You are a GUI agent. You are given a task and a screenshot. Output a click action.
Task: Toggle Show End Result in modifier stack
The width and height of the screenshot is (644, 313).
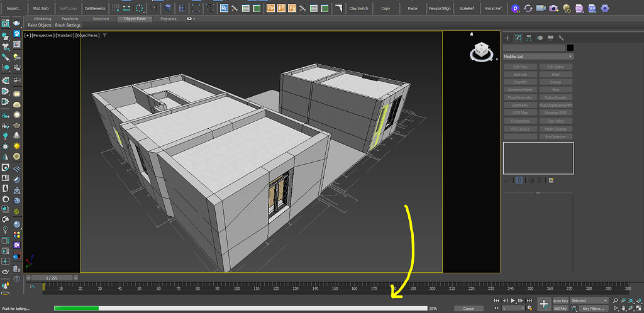coord(519,180)
